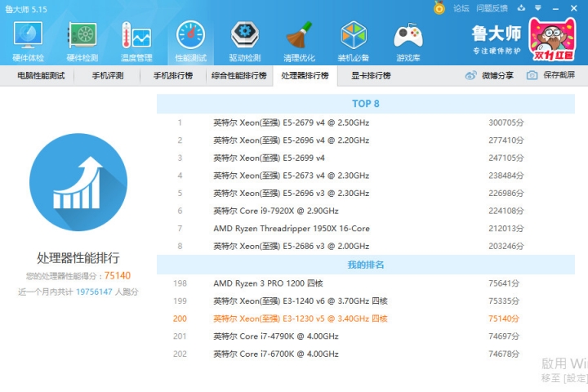Click the 鲁大师 brand logo text
The width and height of the screenshot is (588, 392).
pyautogui.click(x=497, y=33)
